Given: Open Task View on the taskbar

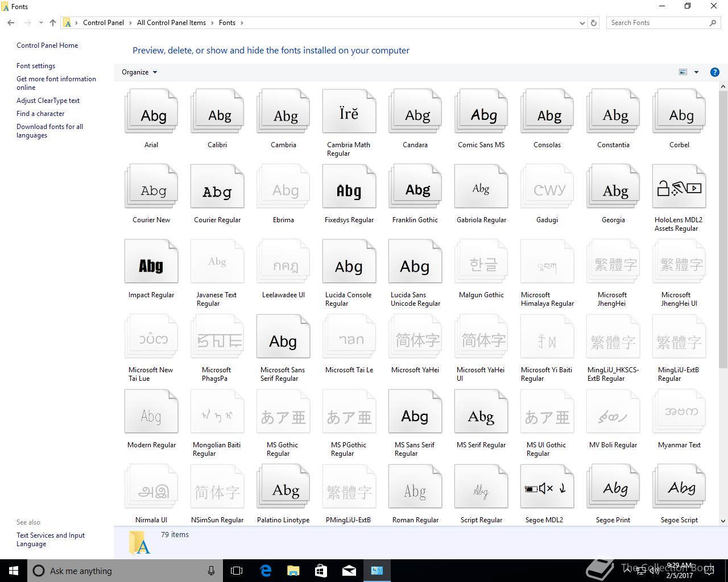Looking at the screenshot, I should click(237, 571).
